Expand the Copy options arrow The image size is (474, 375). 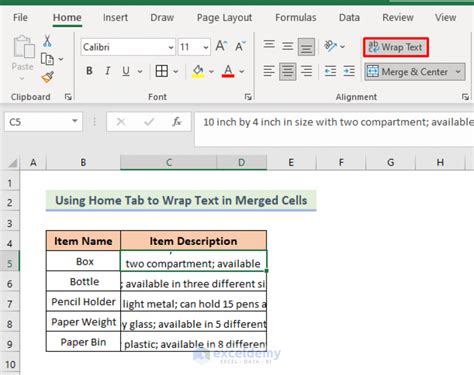click(x=61, y=59)
